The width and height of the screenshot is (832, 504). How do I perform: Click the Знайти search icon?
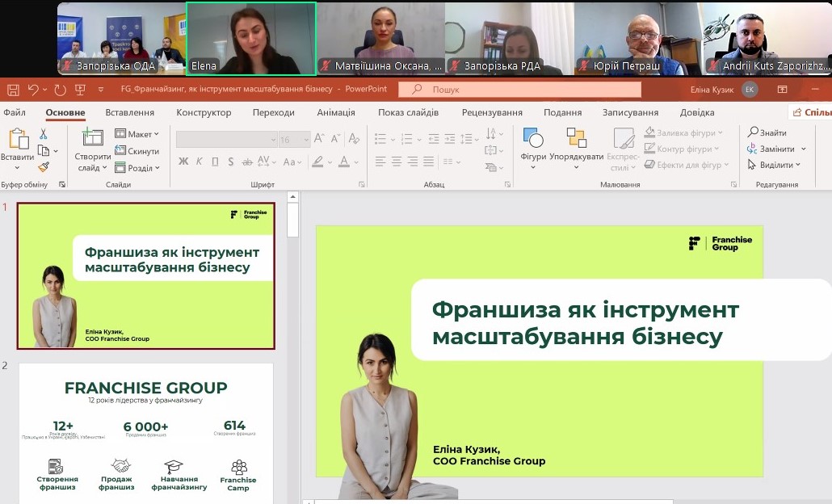(x=767, y=132)
